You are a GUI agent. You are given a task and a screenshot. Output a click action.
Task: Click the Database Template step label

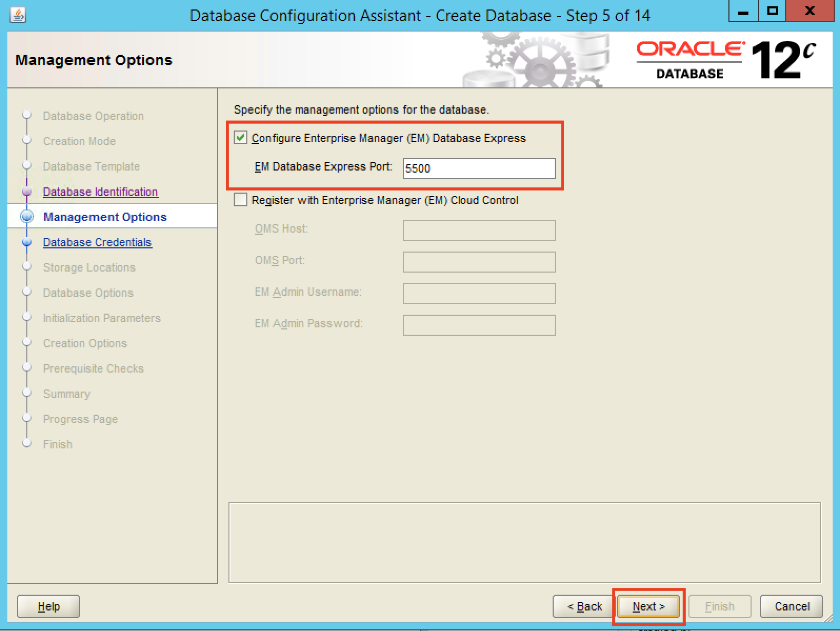(92, 166)
